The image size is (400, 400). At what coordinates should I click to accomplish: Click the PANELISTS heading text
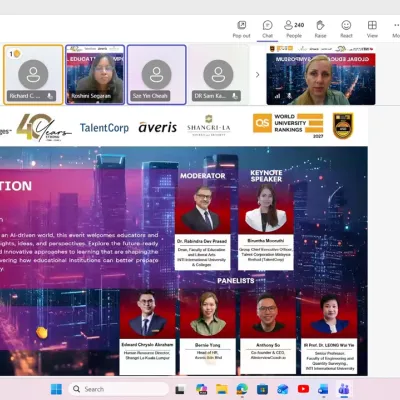click(236, 281)
